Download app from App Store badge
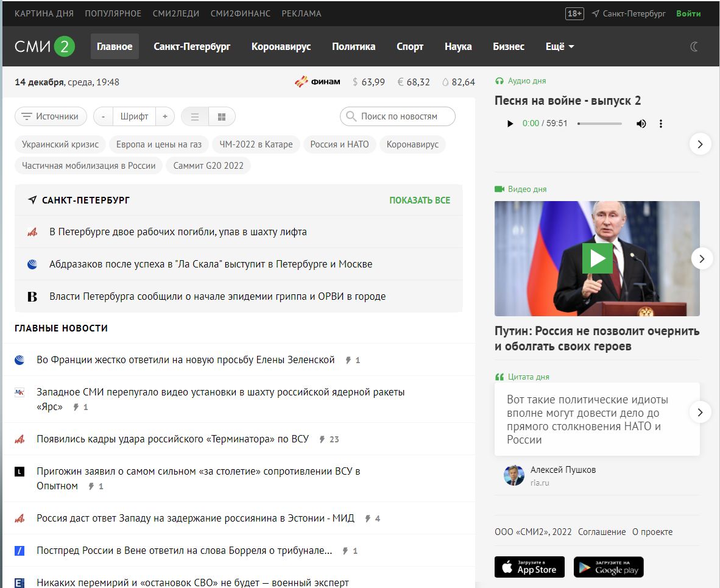Screen dimensions: 720x588 [x=529, y=567]
